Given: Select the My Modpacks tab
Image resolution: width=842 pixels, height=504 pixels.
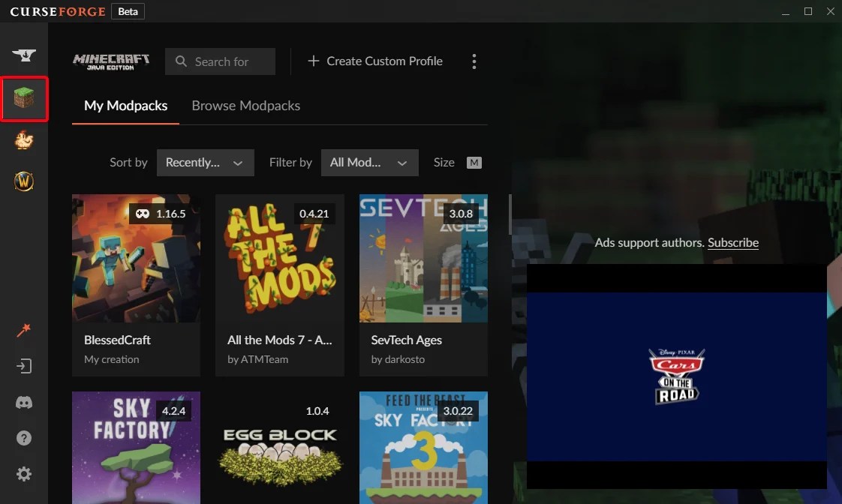Looking at the screenshot, I should pyautogui.click(x=125, y=106).
